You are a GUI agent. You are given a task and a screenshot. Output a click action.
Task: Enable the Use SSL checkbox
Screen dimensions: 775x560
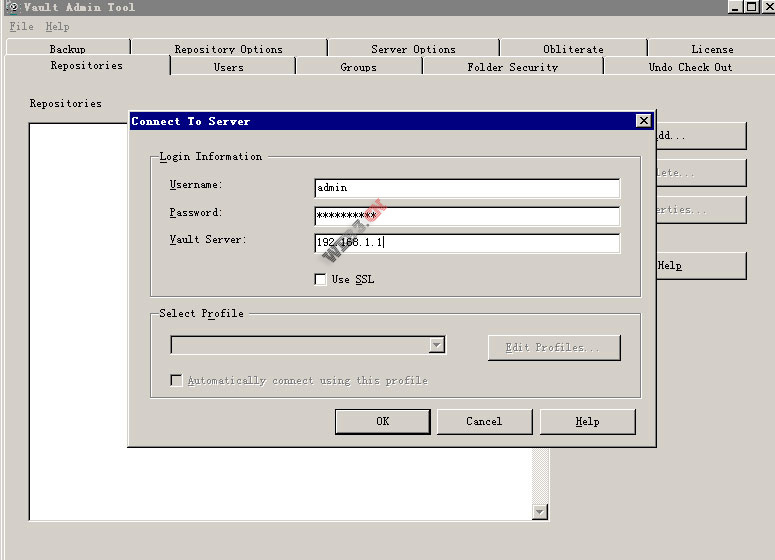tap(320, 279)
